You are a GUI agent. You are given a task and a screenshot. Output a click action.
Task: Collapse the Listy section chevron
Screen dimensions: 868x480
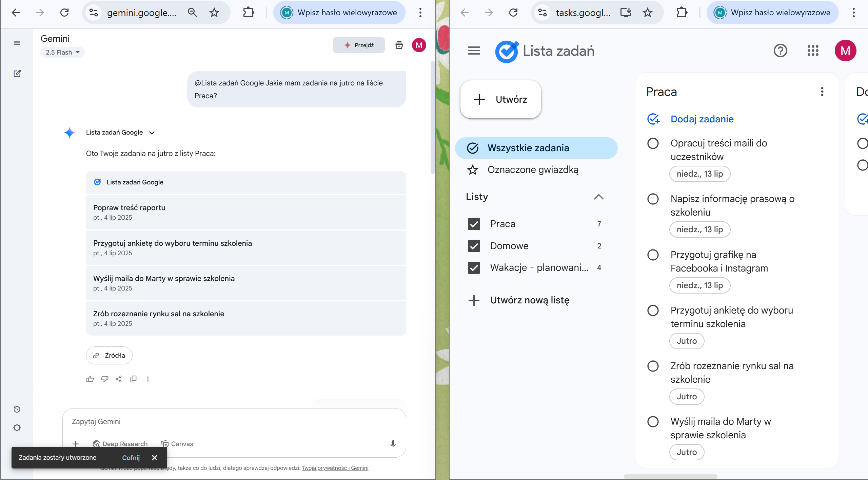coord(599,197)
